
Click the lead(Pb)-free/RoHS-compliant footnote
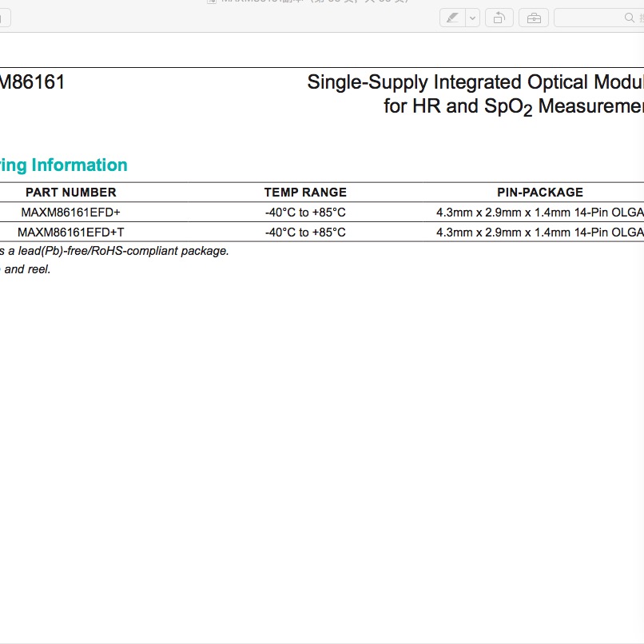tap(114, 251)
